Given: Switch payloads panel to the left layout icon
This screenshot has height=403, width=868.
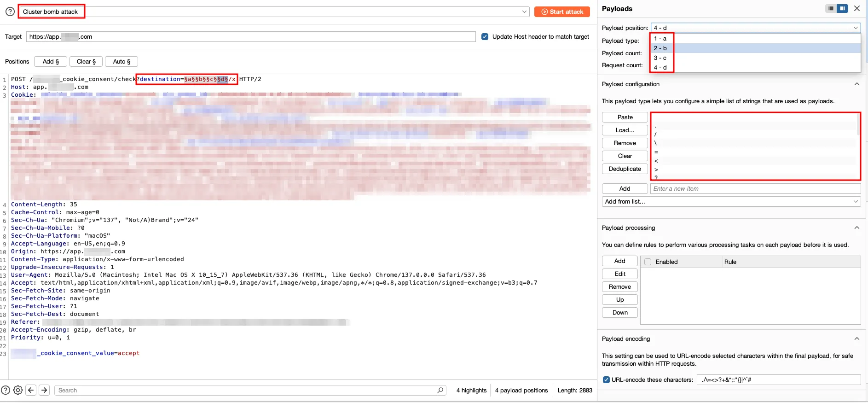Looking at the screenshot, I should pyautogui.click(x=831, y=8).
